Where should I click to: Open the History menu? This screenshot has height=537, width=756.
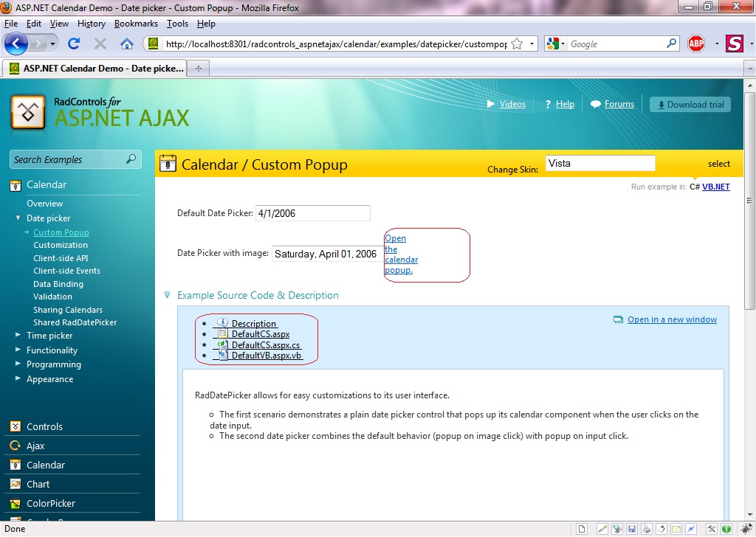click(91, 24)
